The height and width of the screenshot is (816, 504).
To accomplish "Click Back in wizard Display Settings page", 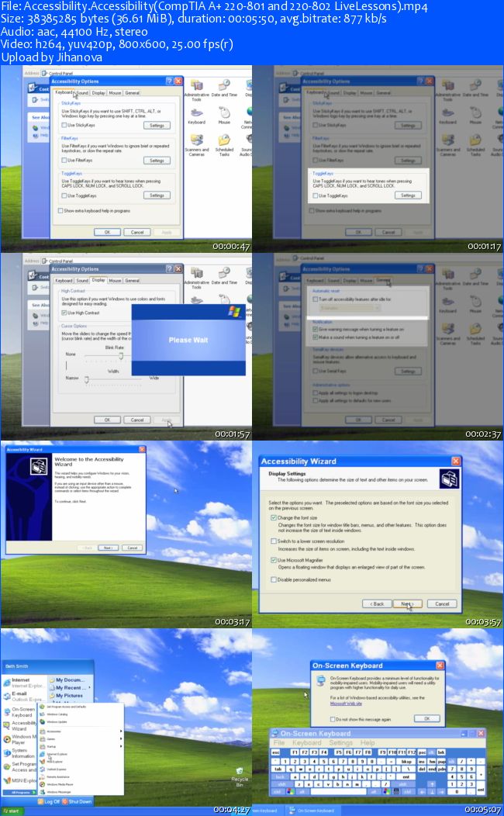I will click(377, 603).
